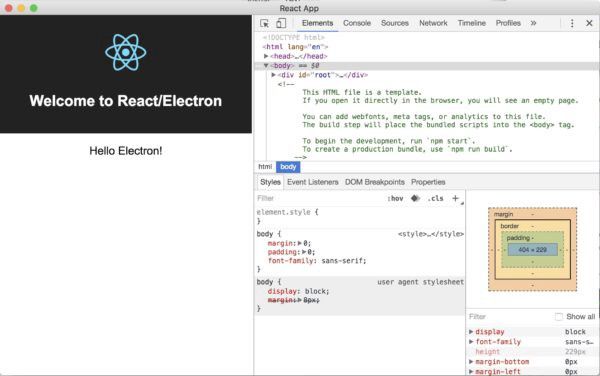This screenshot has width=600, height=376.
Task: Open the Network tab
Action: click(x=433, y=23)
